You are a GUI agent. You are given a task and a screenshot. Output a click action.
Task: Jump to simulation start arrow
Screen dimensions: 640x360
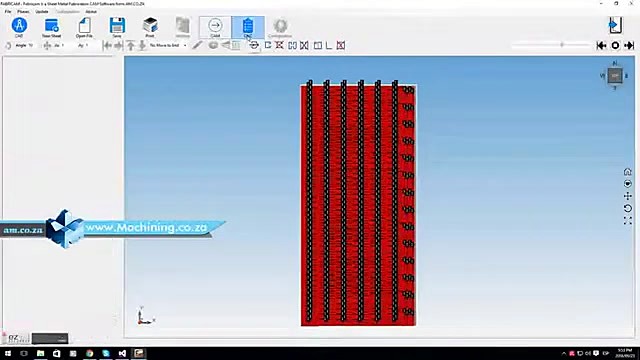(601, 45)
